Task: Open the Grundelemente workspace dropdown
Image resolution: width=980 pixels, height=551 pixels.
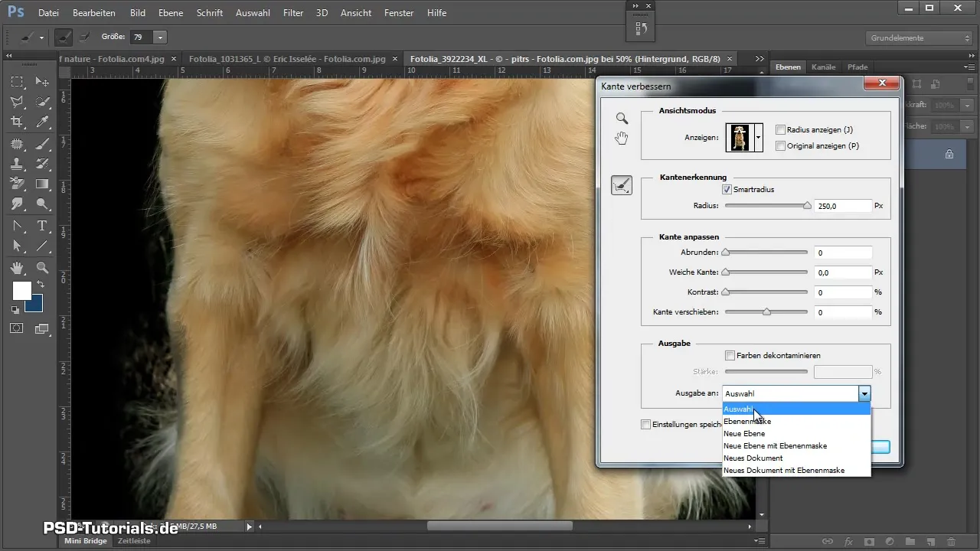Action: click(920, 37)
